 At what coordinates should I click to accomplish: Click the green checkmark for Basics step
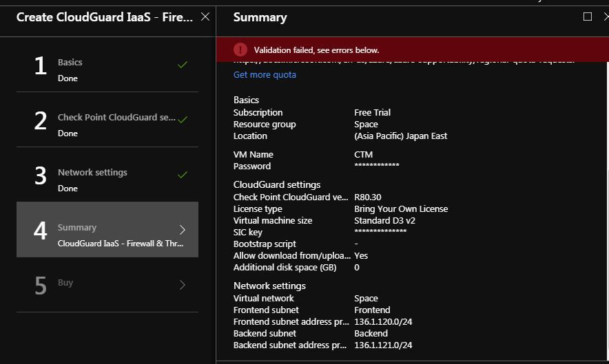[183, 65]
